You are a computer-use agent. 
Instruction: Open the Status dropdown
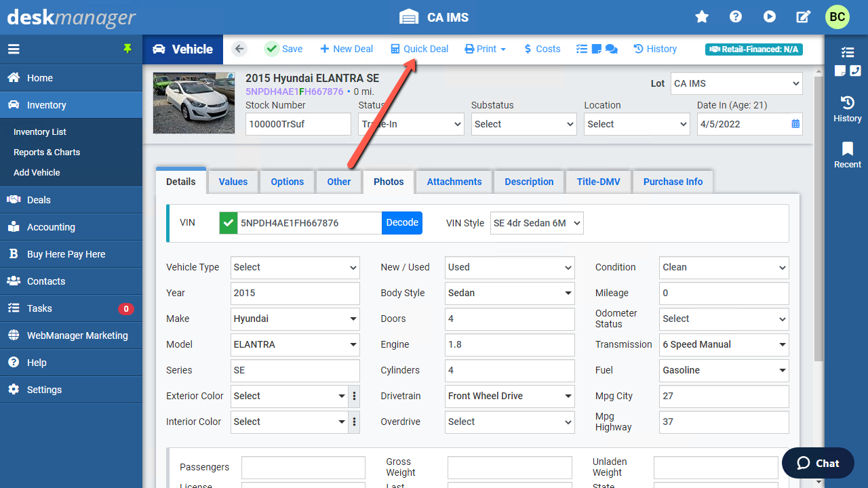click(x=411, y=124)
